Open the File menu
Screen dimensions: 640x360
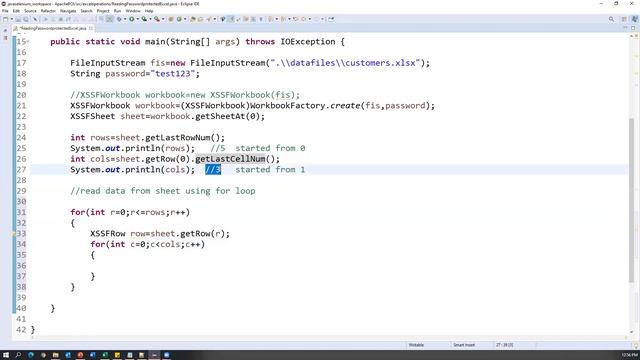[x=5, y=11]
